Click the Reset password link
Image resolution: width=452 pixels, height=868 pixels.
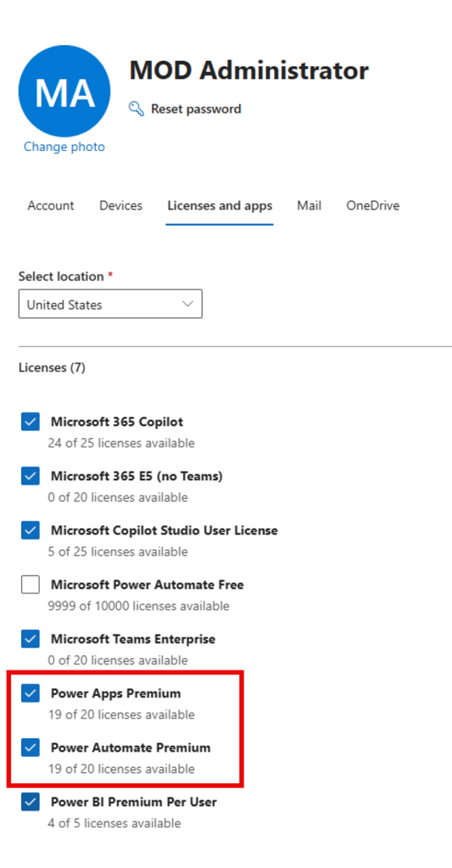point(196,109)
